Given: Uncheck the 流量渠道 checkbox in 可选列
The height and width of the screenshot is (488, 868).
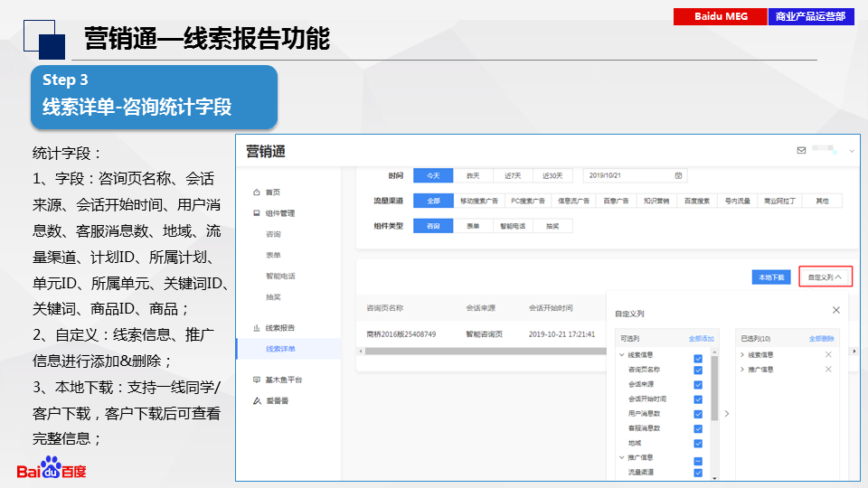Looking at the screenshot, I should (698, 473).
